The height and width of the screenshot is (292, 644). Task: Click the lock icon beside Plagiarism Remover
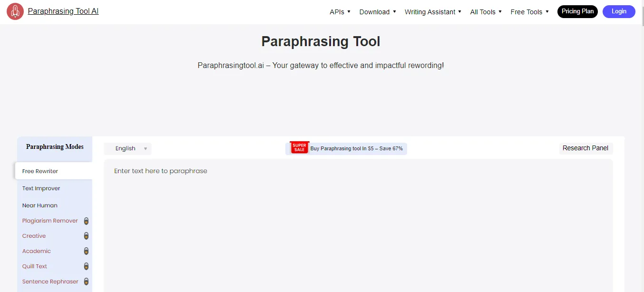tap(86, 221)
